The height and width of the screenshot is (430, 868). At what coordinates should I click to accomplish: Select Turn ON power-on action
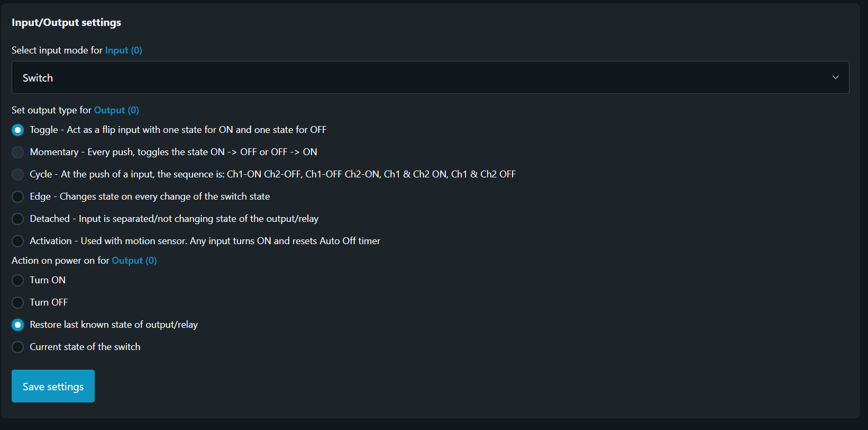coord(18,280)
